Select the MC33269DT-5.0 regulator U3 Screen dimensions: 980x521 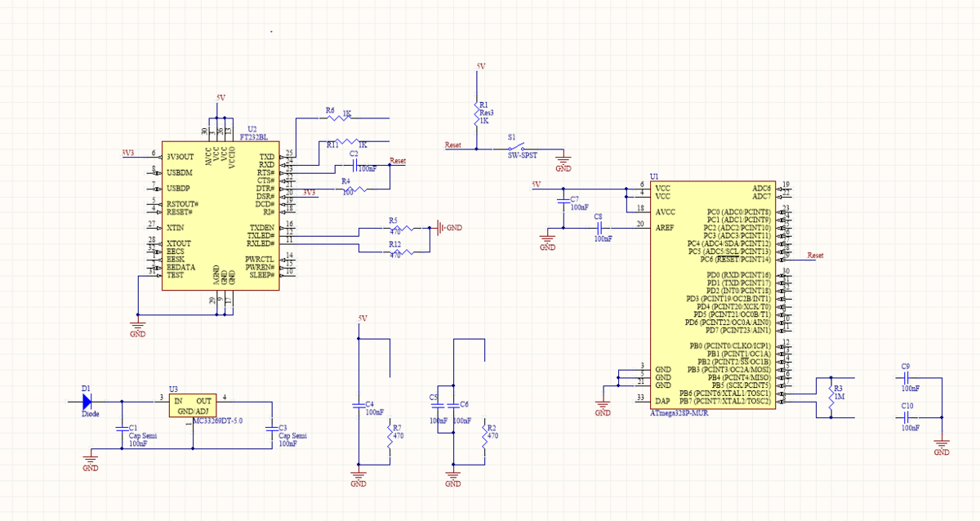[193, 406]
